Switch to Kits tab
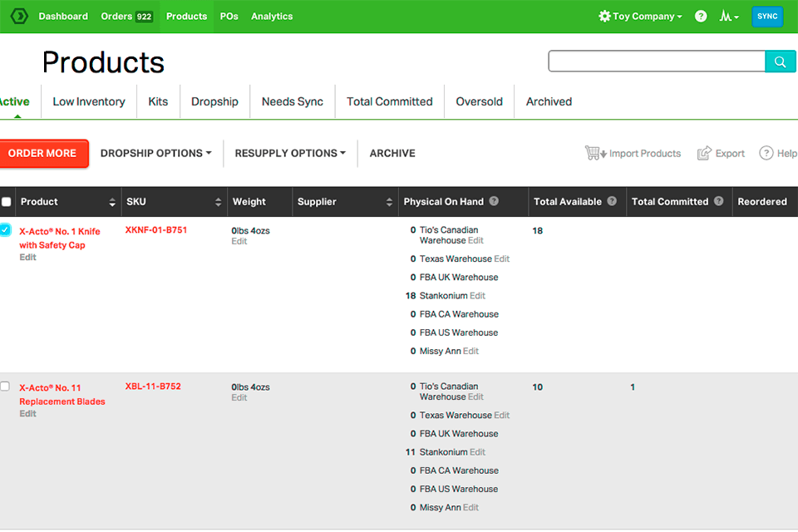This screenshot has height=532, width=798. [158, 101]
